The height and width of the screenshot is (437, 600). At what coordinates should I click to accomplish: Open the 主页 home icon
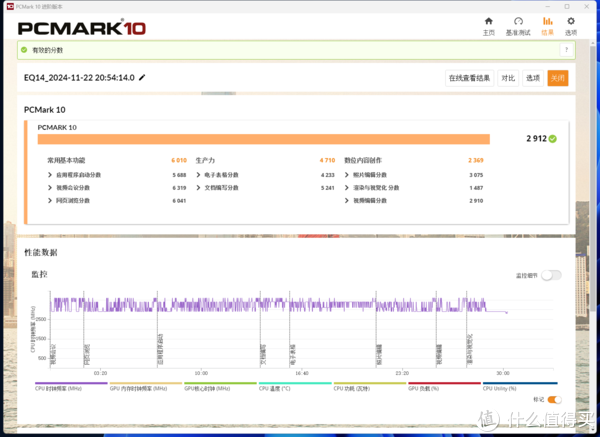click(489, 21)
